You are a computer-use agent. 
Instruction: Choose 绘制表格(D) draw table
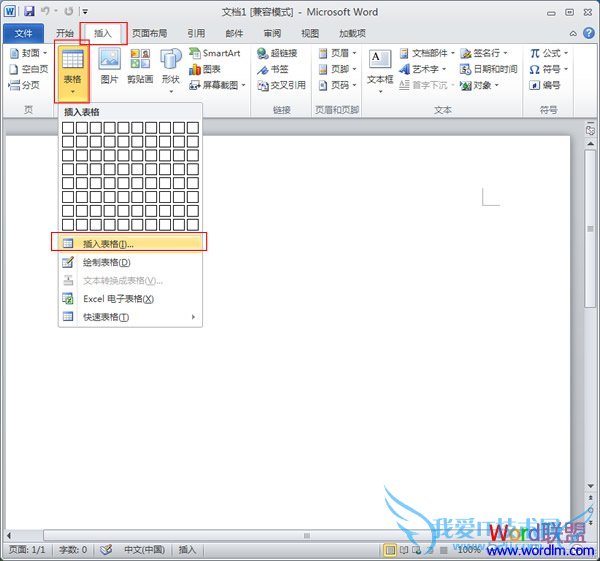coord(130,262)
